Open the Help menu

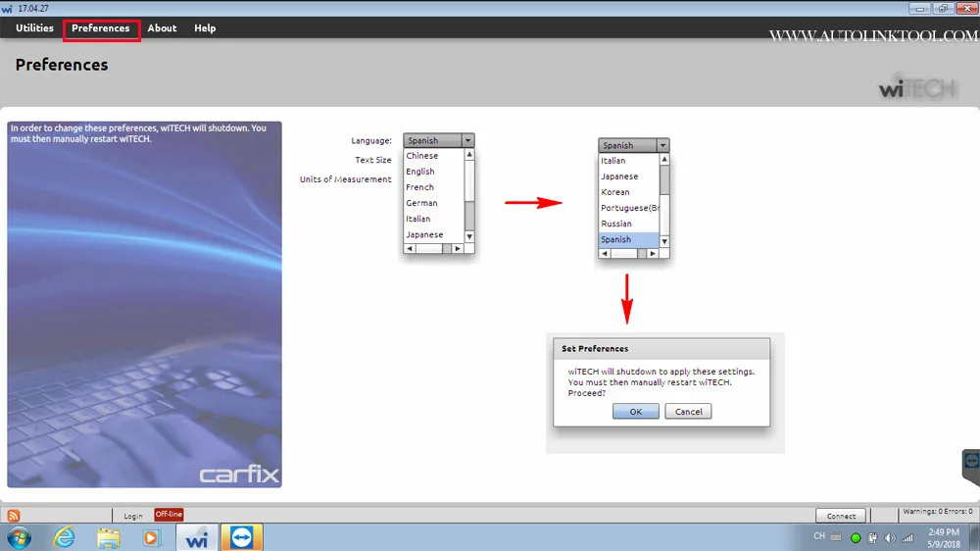click(205, 28)
